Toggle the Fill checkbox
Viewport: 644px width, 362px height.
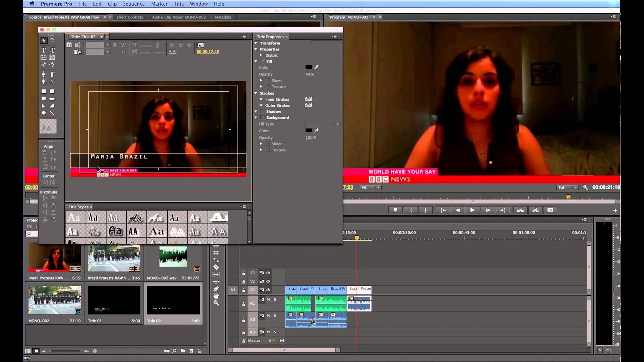(262, 61)
